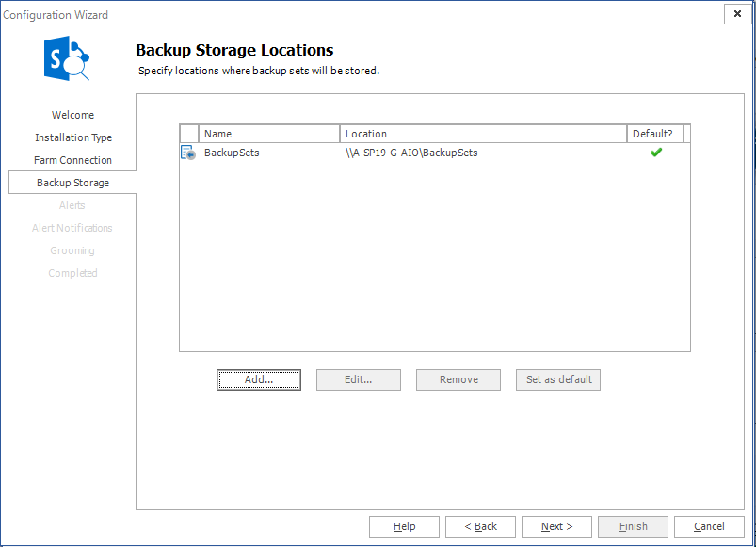Proceed using the Next button
This screenshot has height=547, width=756.
tap(556, 526)
